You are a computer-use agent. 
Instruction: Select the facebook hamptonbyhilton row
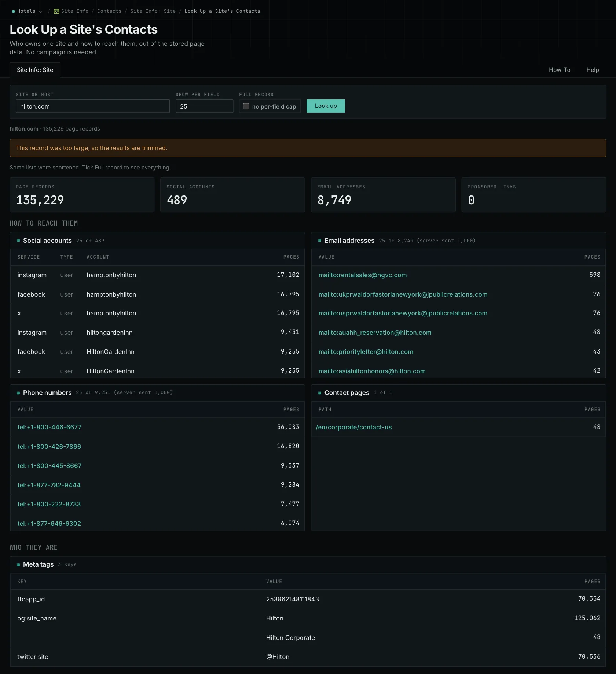click(x=158, y=294)
